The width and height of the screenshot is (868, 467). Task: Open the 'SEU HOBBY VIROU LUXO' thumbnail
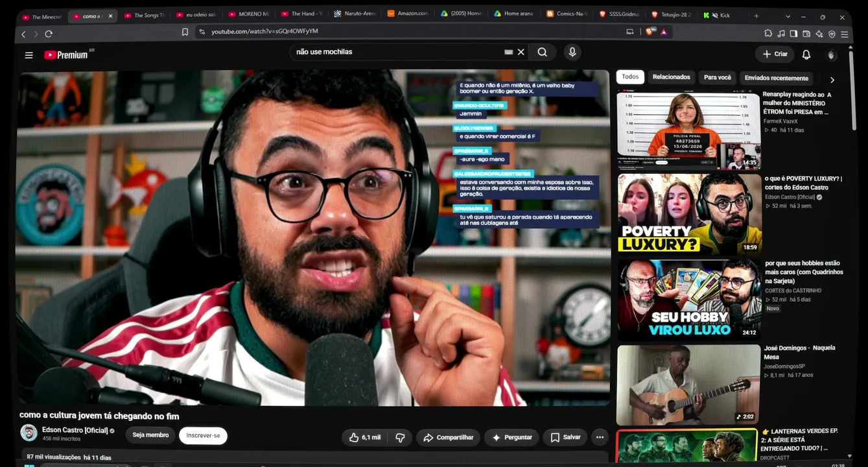coord(689,300)
